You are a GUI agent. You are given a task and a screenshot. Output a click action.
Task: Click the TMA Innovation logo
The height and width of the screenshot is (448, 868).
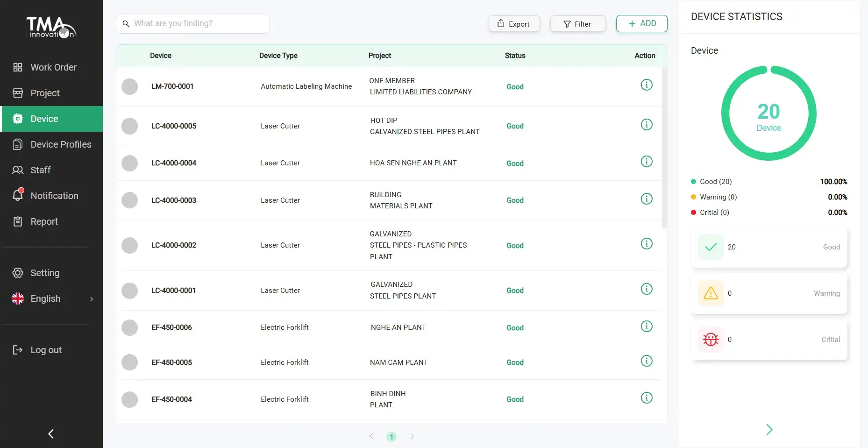[x=51, y=28]
